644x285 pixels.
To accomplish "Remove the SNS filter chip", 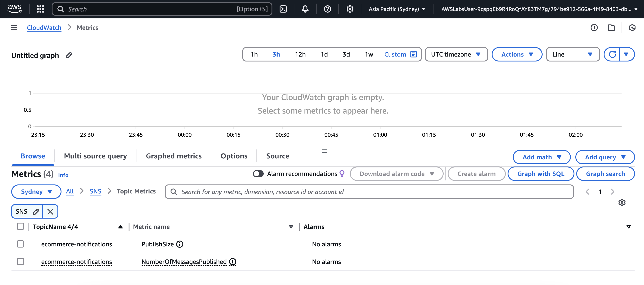I will [50, 211].
